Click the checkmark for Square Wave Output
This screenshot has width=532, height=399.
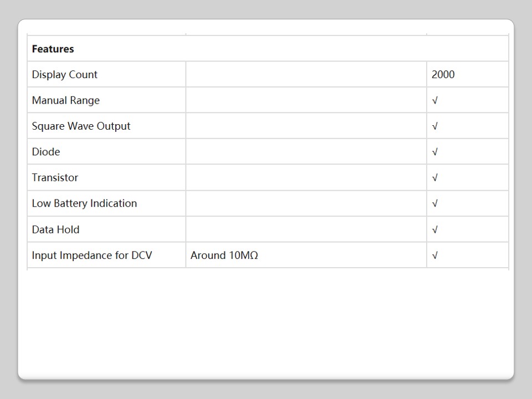click(x=435, y=126)
